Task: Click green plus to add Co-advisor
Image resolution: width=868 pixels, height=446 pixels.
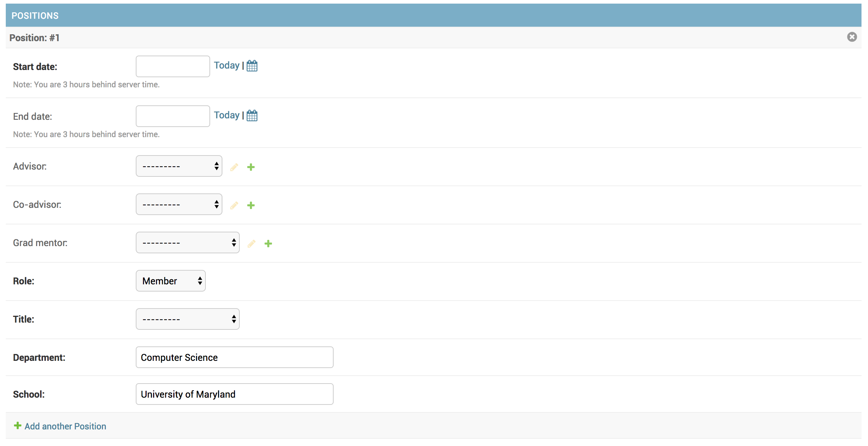Action: [x=251, y=205]
